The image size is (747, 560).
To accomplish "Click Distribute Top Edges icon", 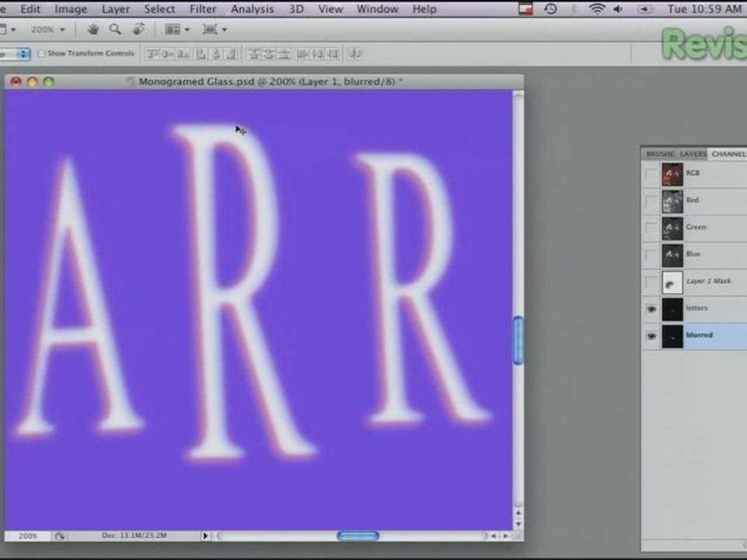I will [x=254, y=54].
